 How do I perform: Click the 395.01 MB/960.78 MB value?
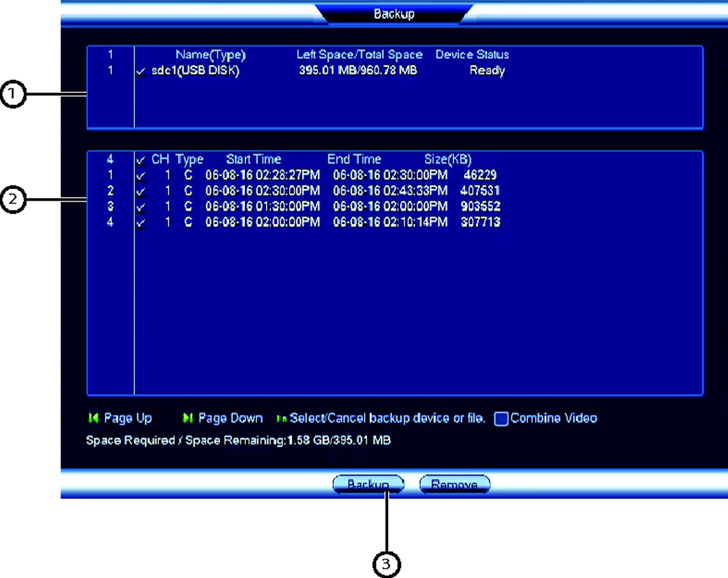click(358, 70)
